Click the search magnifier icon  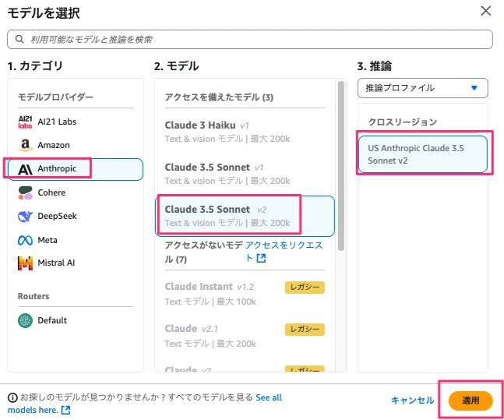[x=19, y=39]
